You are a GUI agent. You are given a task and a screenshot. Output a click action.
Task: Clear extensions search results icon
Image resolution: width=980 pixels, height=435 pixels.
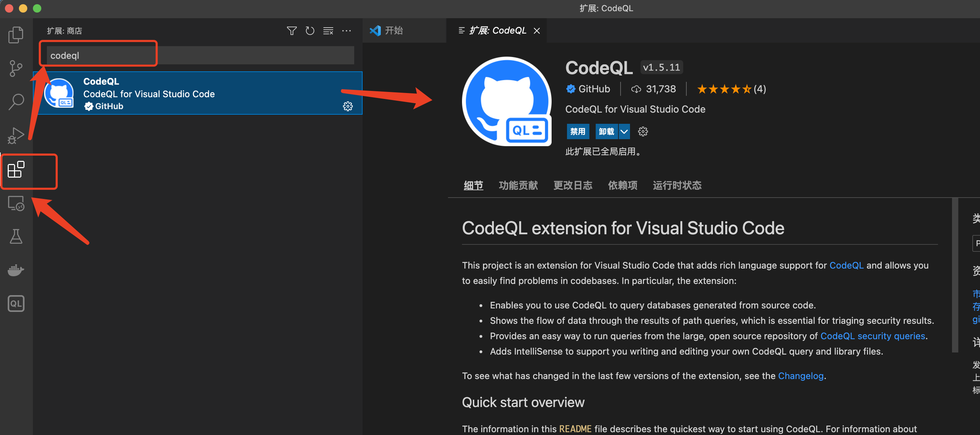point(328,31)
